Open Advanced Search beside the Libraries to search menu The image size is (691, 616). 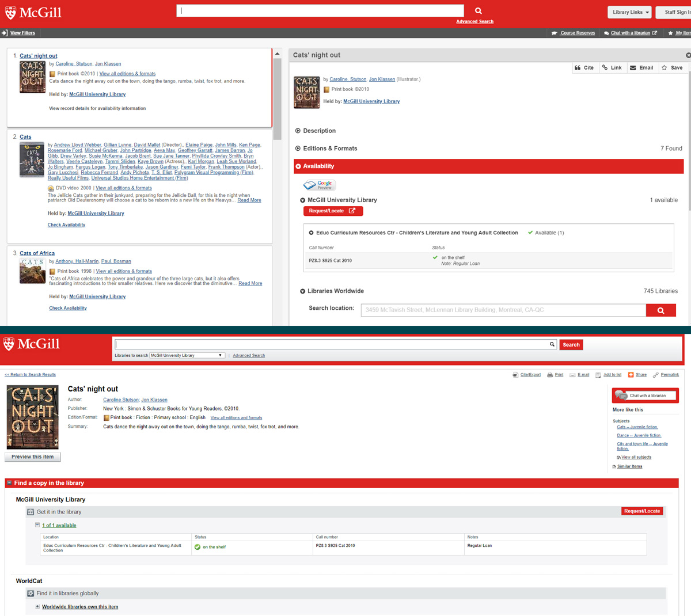[x=249, y=356]
